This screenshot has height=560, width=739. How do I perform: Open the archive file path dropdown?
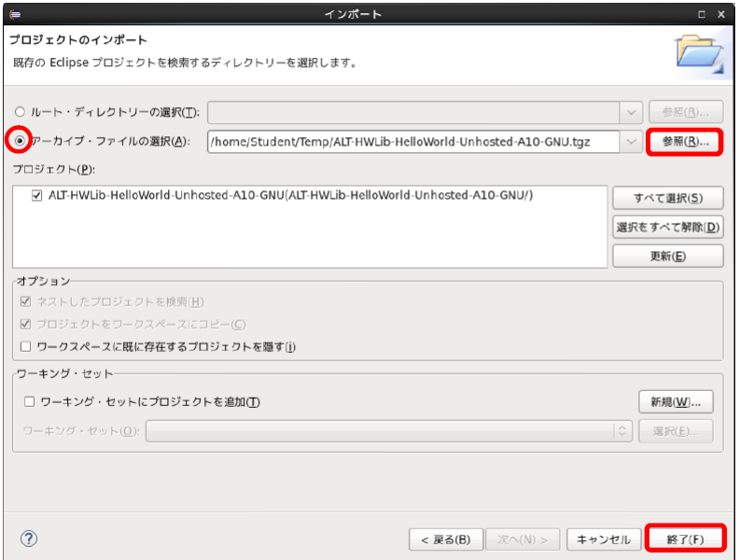click(x=632, y=141)
